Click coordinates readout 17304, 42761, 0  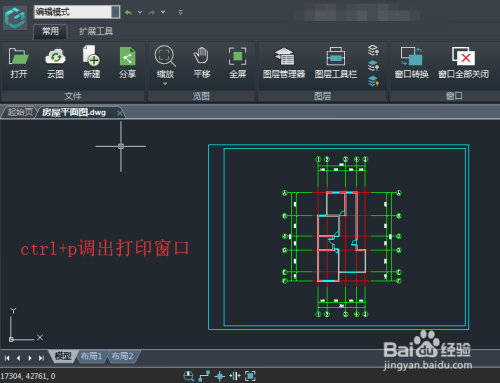coord(28,376)
